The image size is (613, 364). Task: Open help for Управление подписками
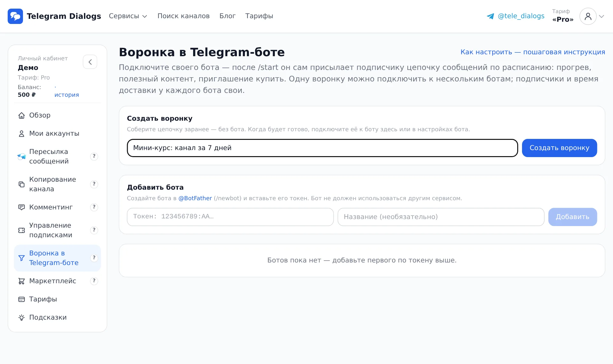[94, 230]
